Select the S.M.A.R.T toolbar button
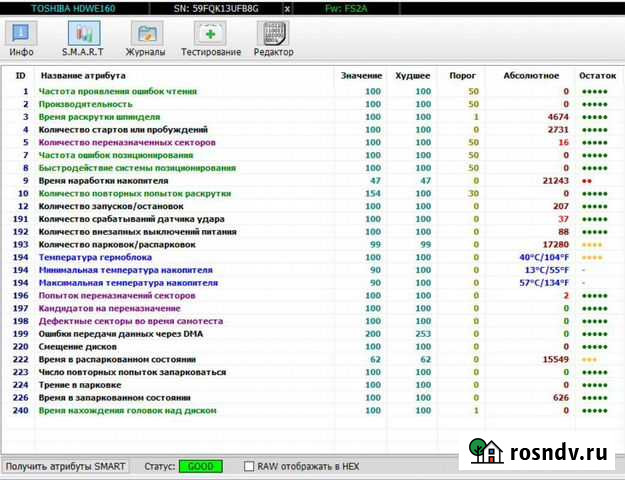This screenshot has width=625, height=480. pos(84,40)
